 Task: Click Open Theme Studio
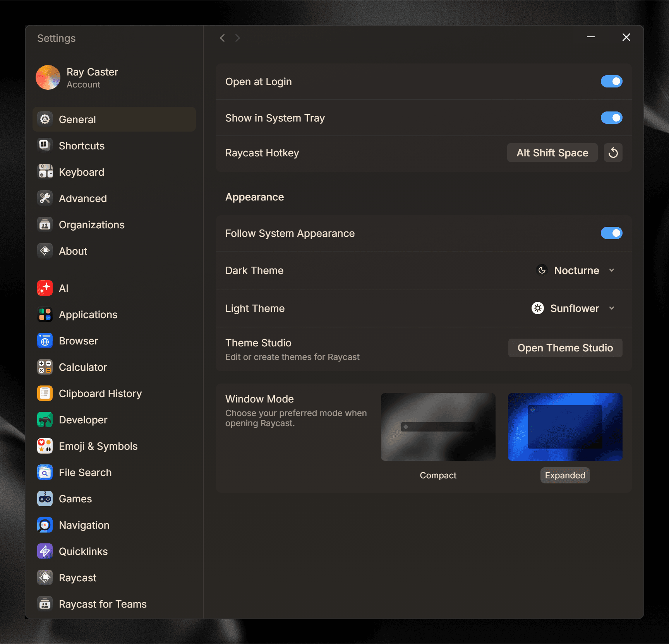565,348
